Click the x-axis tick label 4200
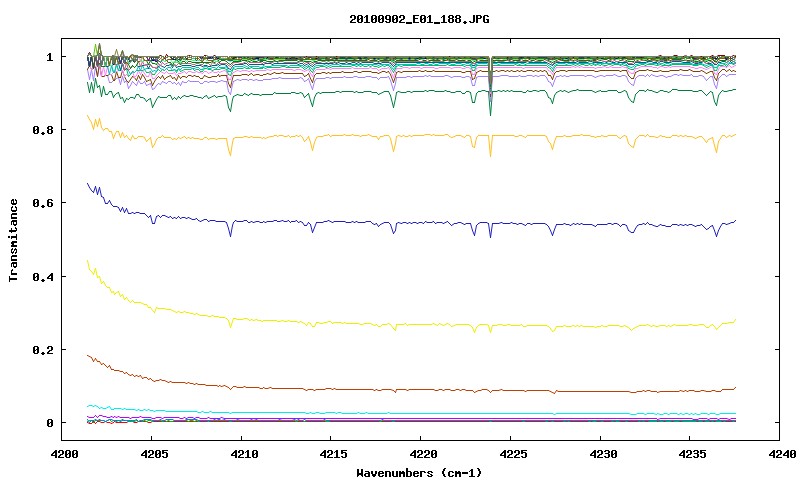The height and width of the screenshot is (480, 800). (64, 453)
